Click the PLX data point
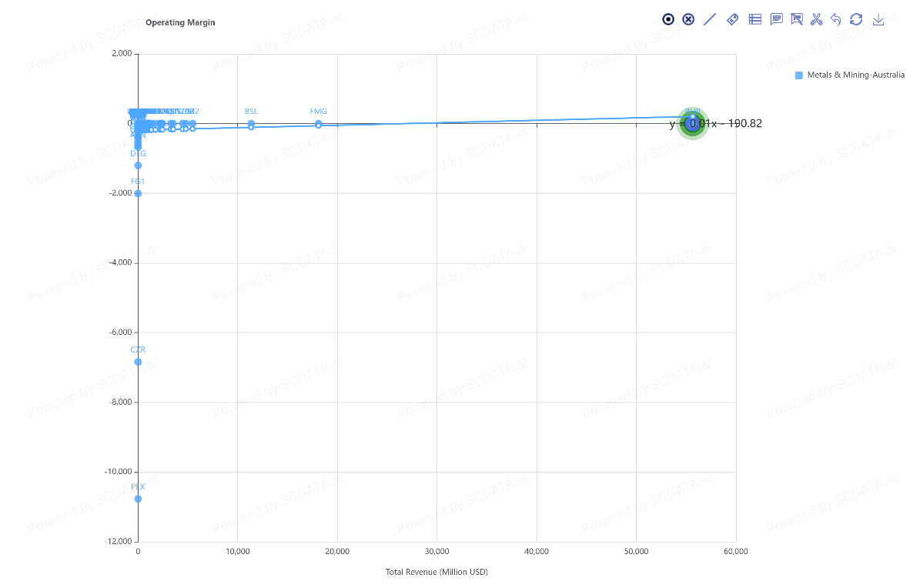Image resolution: width=920 pixels, height=588 pixels. [x=138, y=499]
